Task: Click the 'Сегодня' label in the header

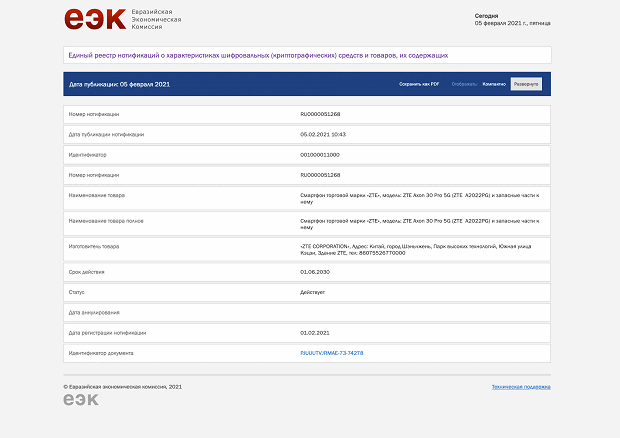Action: (486, 16)
